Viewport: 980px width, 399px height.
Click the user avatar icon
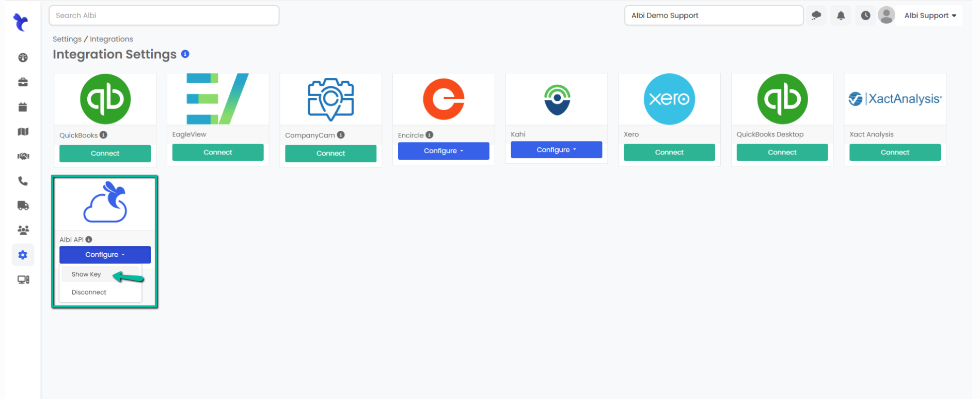coord(887,16)
